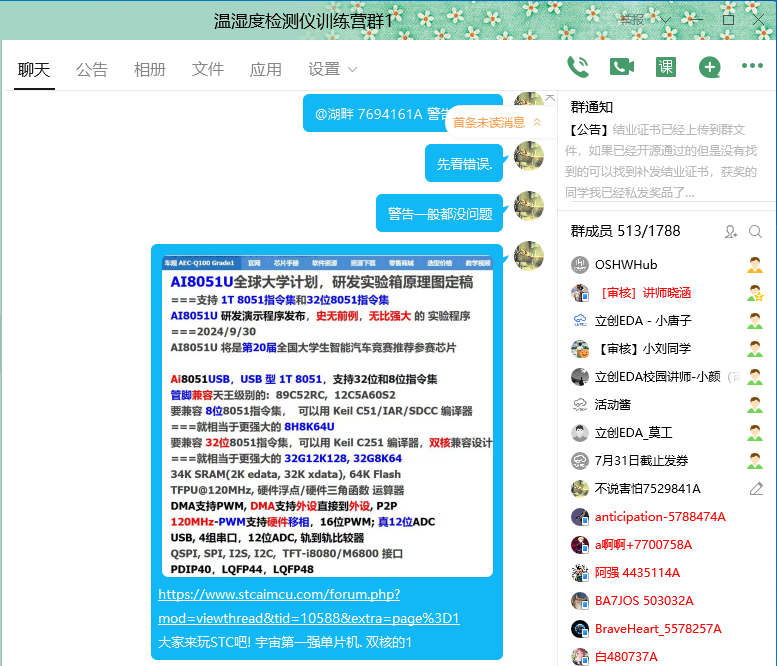Open the AI8051U image thumbnail
Image resolution: width=777 pixels, height=666 pixels.
[x=327, y=415]
